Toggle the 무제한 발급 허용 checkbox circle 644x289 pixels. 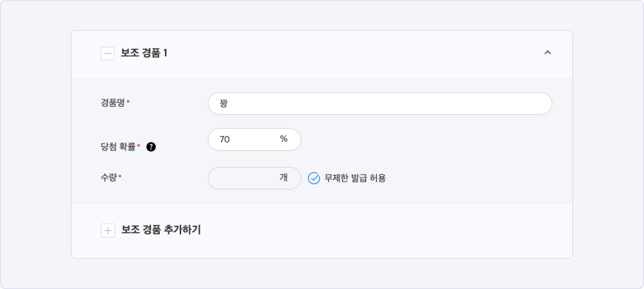point(314,178)
